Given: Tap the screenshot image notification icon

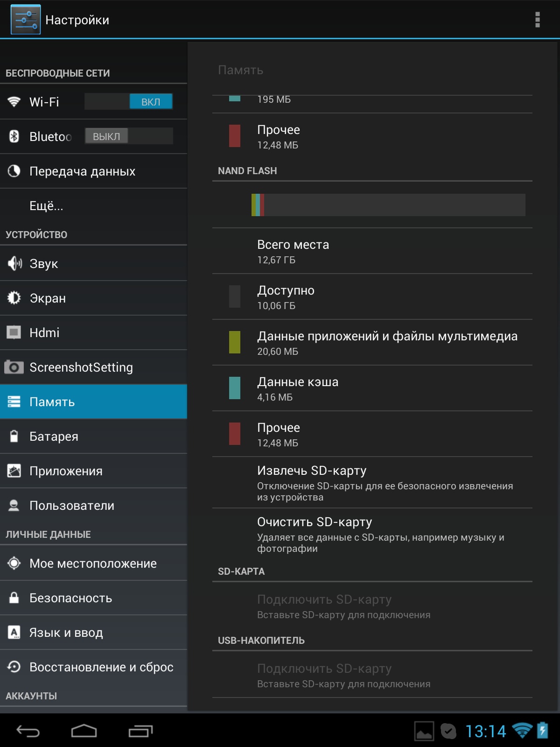Looking at the screenshot, I should [424, 731].
